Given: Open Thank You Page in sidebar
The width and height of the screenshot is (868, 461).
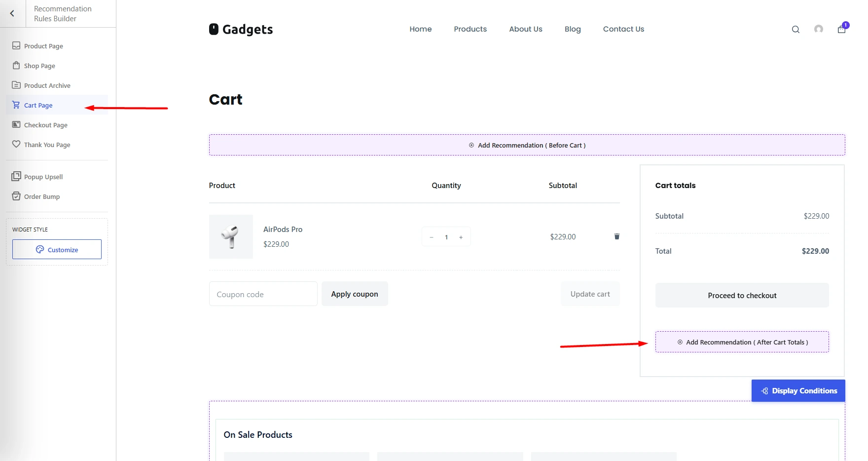Looking at the screenshot, I should point(57,145).
